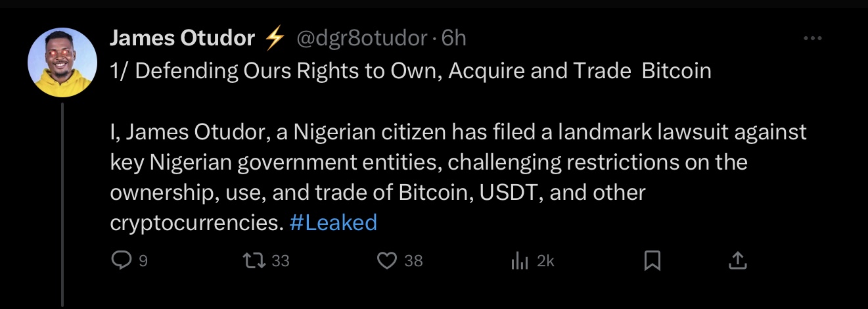Bookmark this Bitcoin lawsuit tweet

click(651, 262)
